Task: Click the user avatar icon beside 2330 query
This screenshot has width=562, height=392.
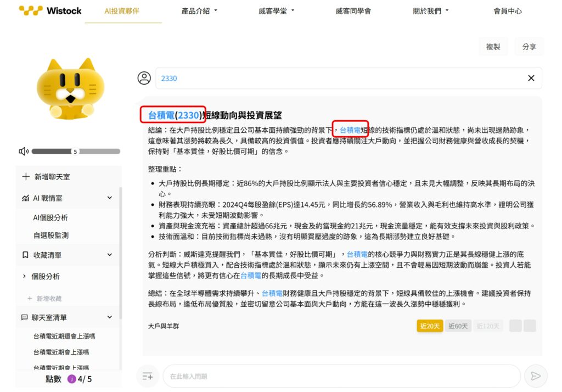Action: pos(144,78)
